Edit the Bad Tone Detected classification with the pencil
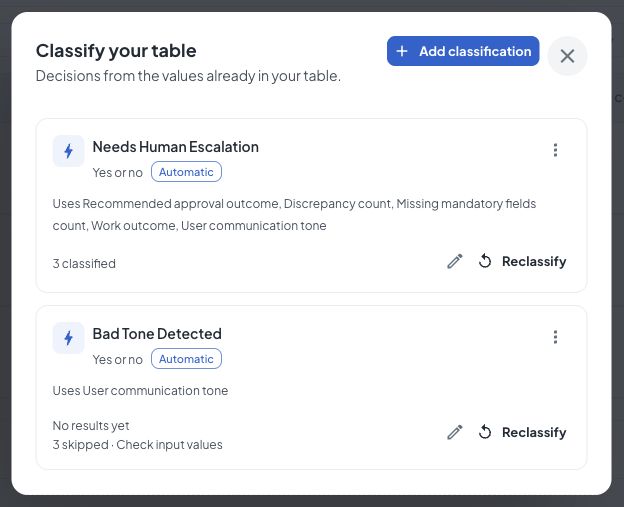 coord(454,432)
